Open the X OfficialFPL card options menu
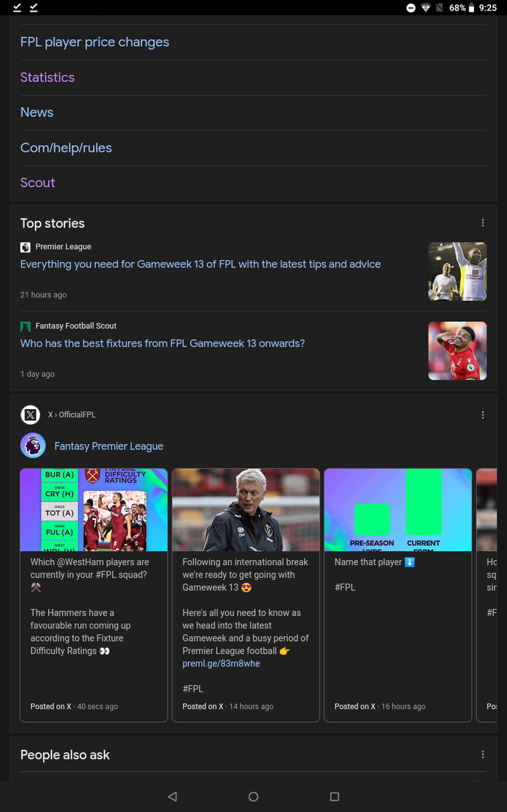 pyautogui.click(x=483, y=415)
